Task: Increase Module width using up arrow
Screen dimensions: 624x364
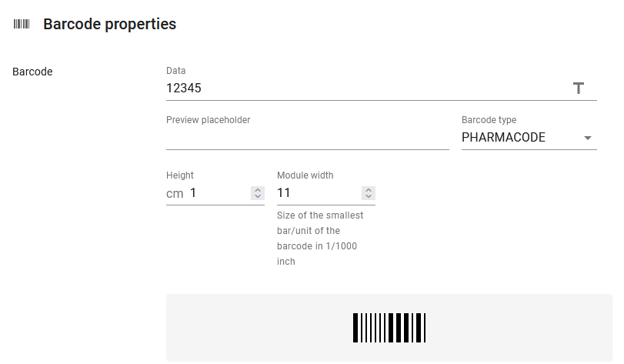Action: pyautogui.click(x=369, y=190)
